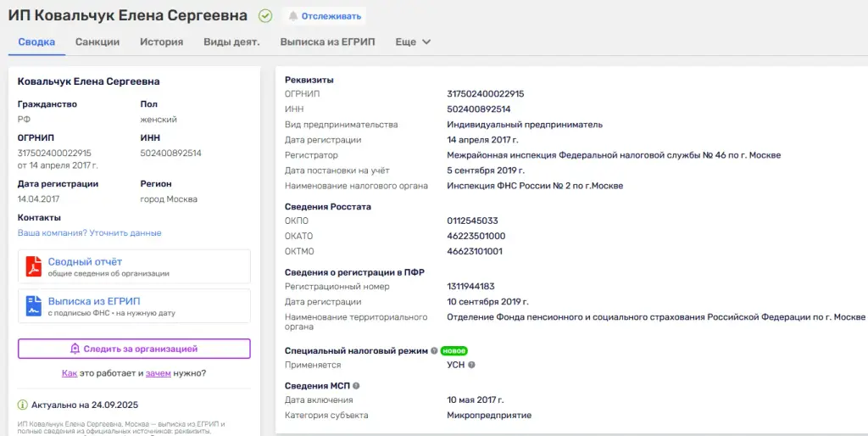Image resolution: width=868 pixels, height=436 pixels.
Task: Click the info icon beside Актуально на 24.09.2025
Action: coord(23,405)
